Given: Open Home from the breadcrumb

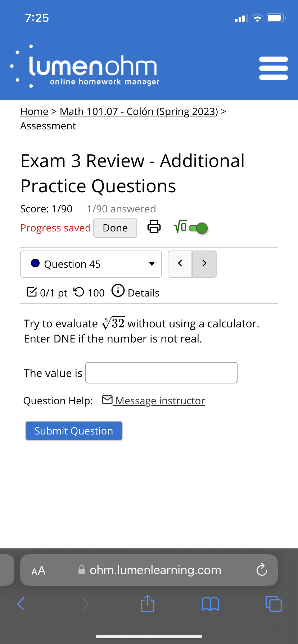Looking at the screenshot, I should pyautogui.click(x=34, y=111).
